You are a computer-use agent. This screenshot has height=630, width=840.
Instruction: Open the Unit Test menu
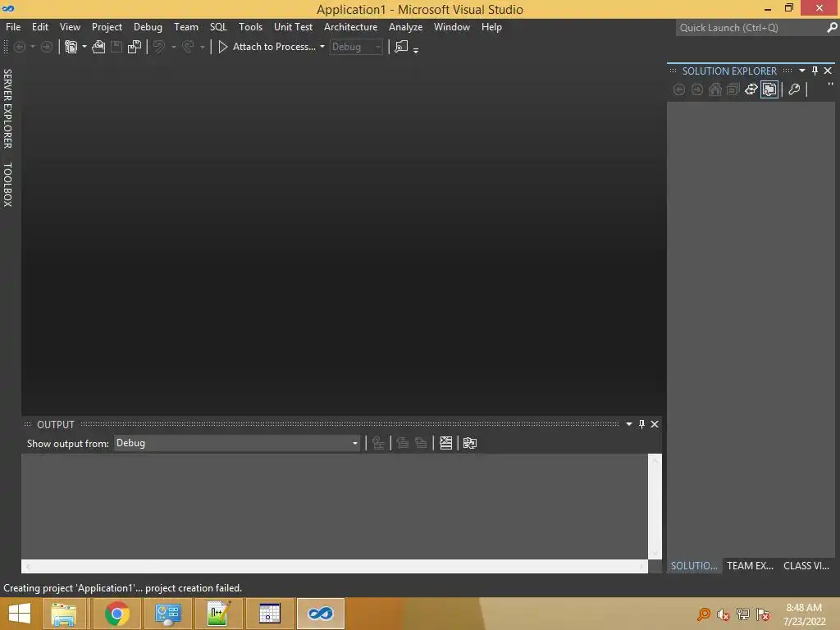pos(293,27)
